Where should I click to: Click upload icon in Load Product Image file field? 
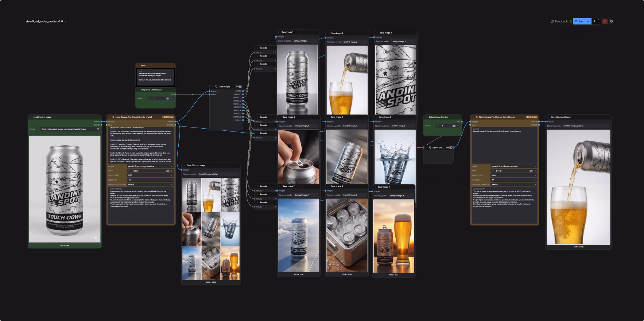(x=98, y=129)
